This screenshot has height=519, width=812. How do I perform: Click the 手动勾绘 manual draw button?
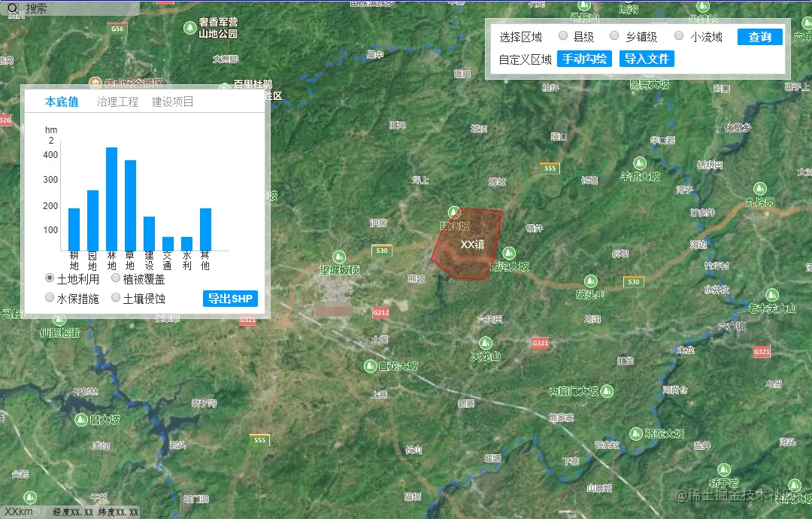584,59
